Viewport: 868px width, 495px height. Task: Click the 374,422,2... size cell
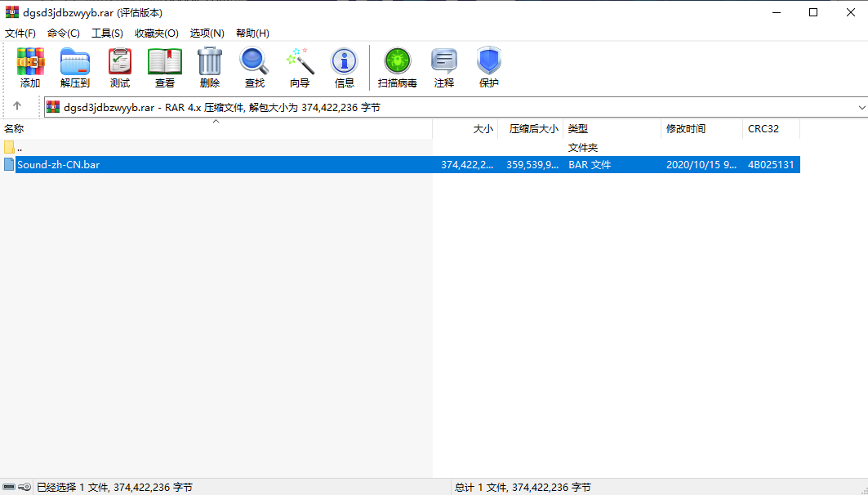(x=467, y=164)
